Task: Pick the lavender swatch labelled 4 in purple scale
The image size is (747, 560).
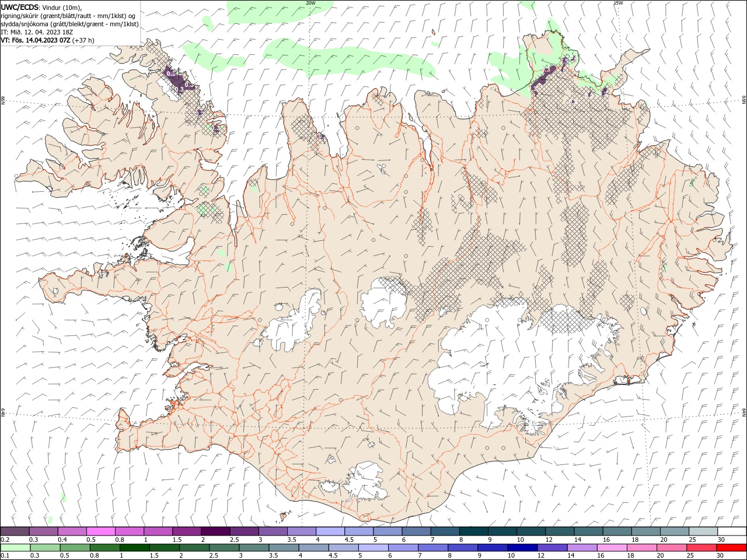Action: (x=330, y=531)
